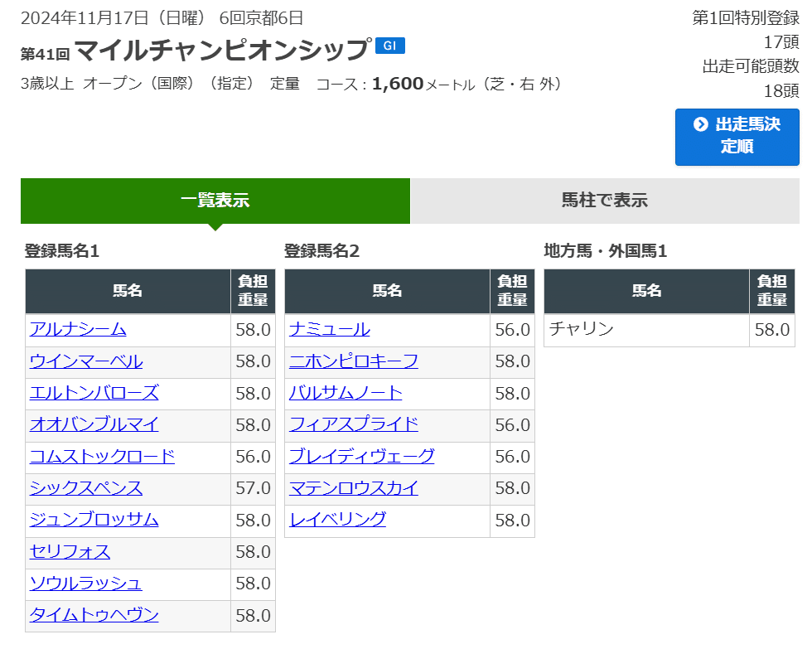
Task: Open the レイベリング horse link
Action: 338,520
